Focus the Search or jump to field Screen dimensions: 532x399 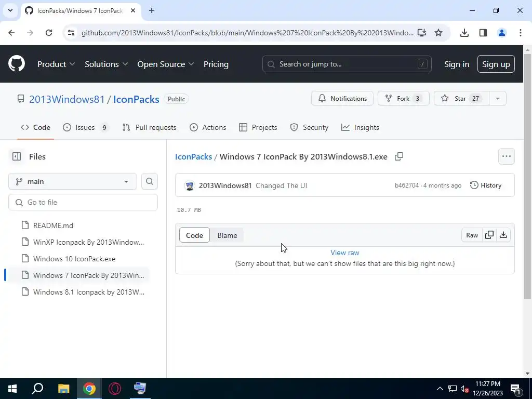point(347,64)
